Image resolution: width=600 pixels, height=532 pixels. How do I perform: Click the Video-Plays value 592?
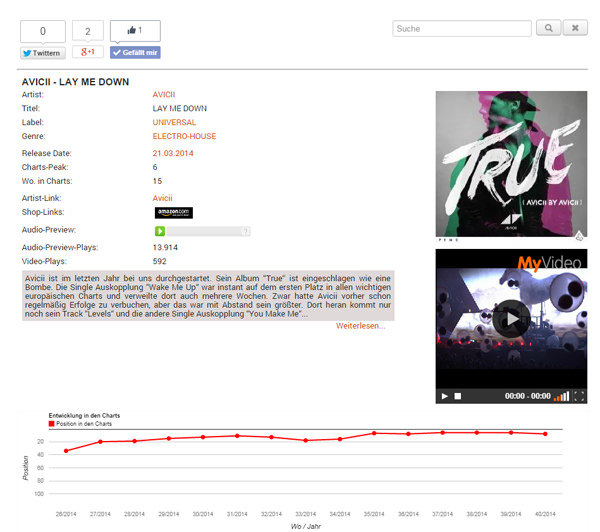[159, 261]
